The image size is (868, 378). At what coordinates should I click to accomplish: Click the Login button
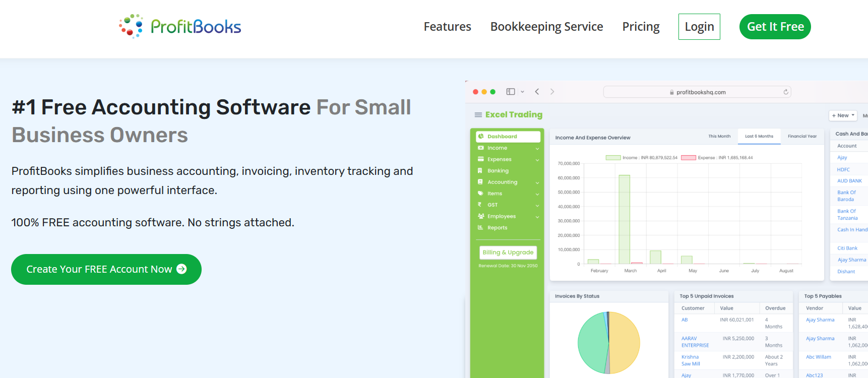click(x=699, y=27)
